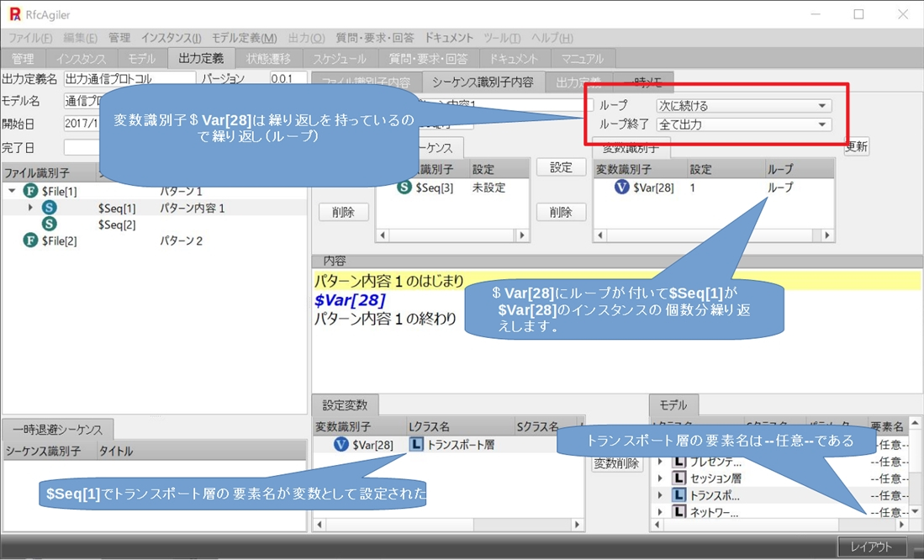Click the S icon on the $Seq[1] row
Screen dimensions: 924x560
pos(50,208)
